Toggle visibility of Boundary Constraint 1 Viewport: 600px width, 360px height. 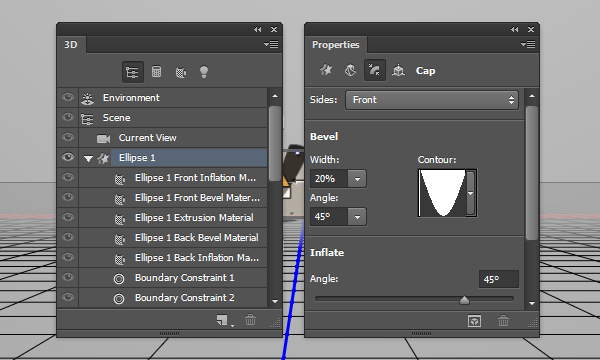pos(68,277)
